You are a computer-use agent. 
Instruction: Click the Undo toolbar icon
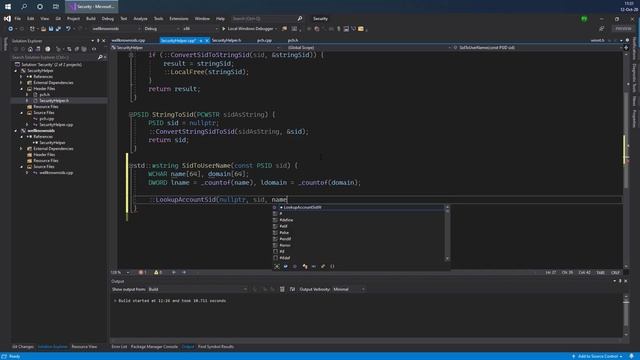pos(68,29)
